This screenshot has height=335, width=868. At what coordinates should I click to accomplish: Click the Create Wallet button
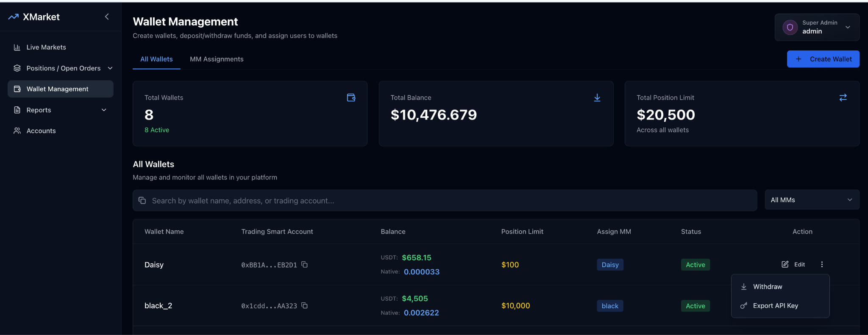click(823, 59)
